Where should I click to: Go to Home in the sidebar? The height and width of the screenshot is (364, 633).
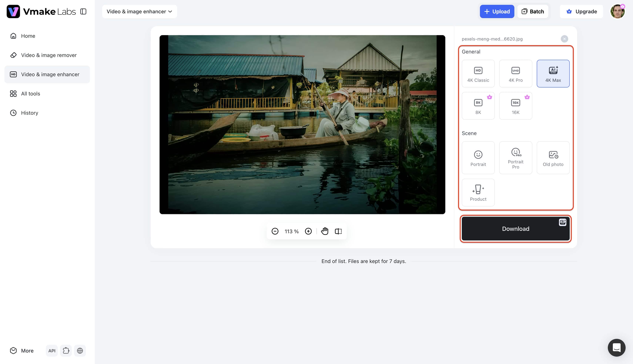click(47, 36)
